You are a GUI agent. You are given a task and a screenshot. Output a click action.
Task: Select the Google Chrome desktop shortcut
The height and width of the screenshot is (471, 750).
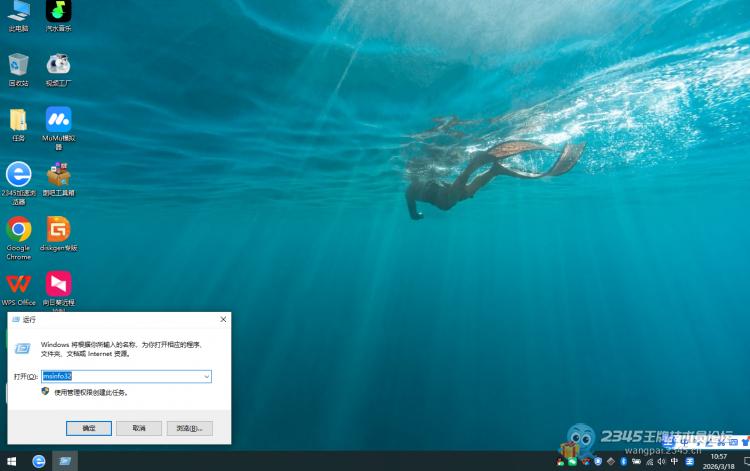[18, 230]
